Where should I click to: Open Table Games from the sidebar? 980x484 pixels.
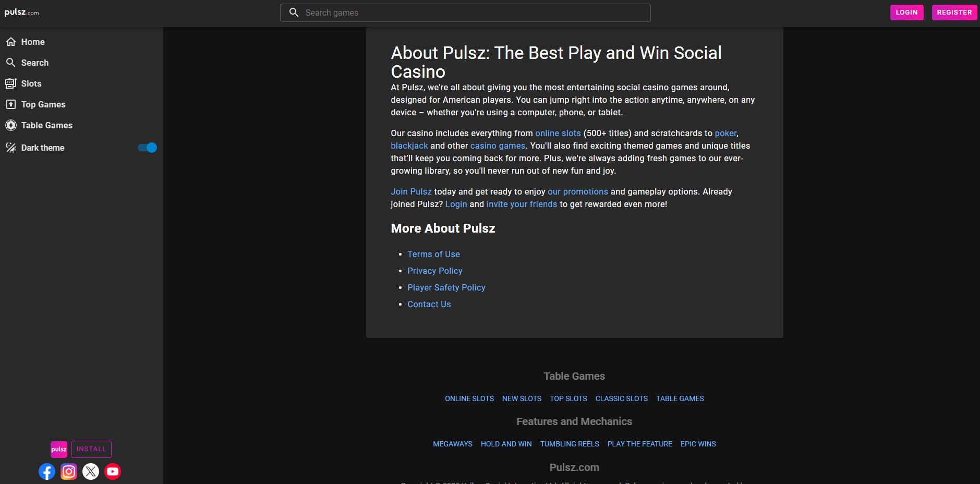[x=47, y=125]
